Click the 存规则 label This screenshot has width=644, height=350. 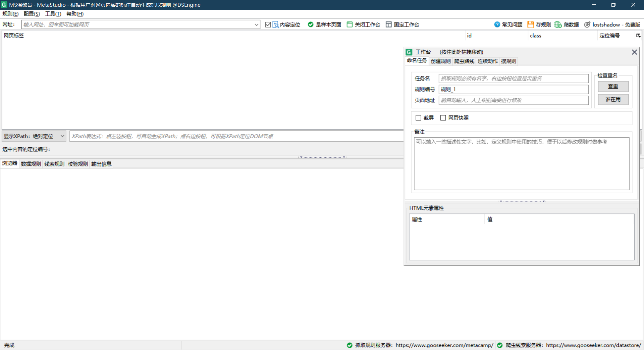tap(543, 24)
